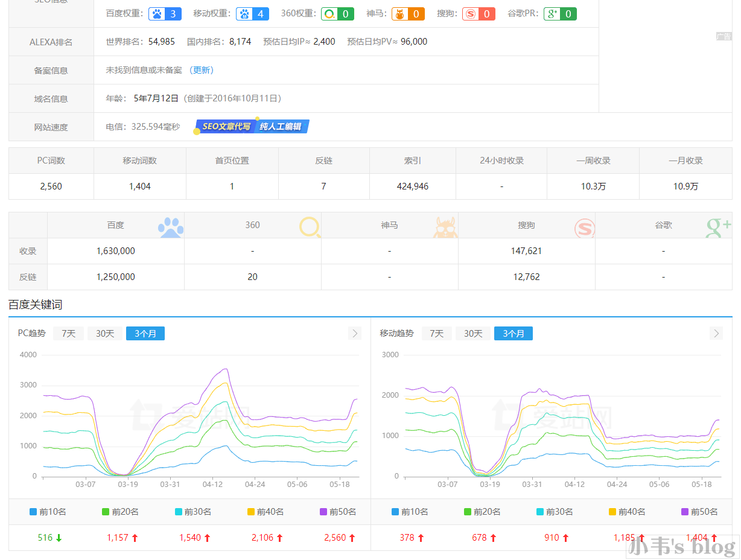Click 一月收录 value 10.9万
Screen dimensions: 741x560
pos(685,186)
